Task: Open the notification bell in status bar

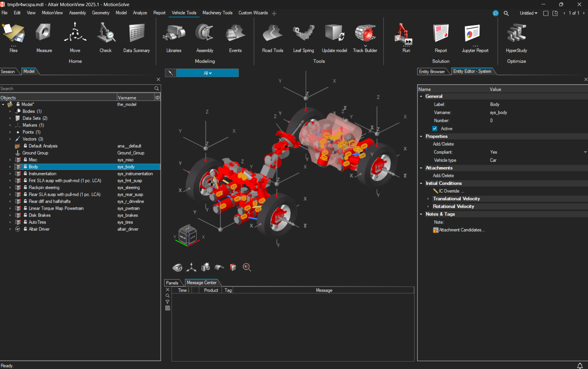Action: pyautogui.click(x=580, y=366)
